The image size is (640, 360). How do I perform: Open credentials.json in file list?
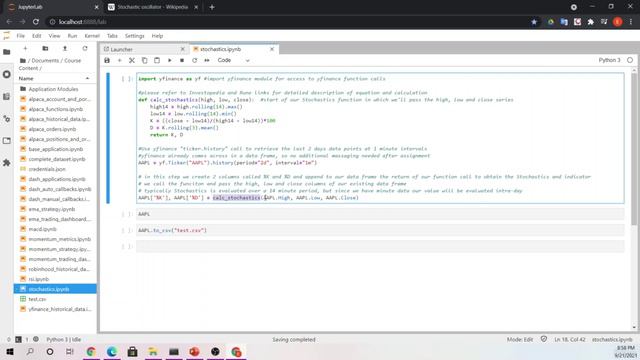pyautogui.click(x=47, y=169)
